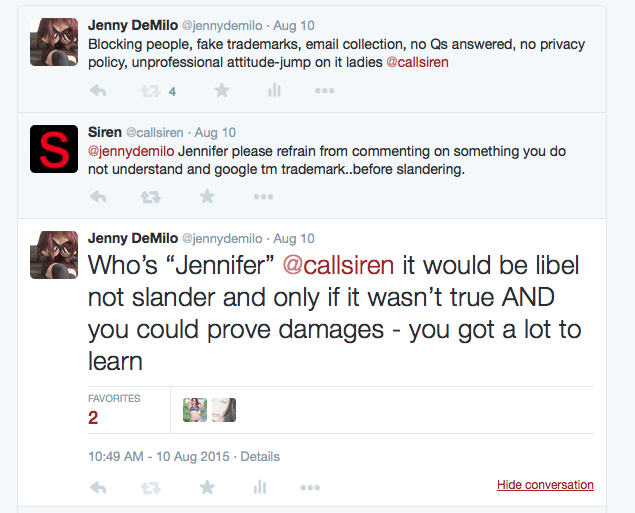Open more options on the first tweet
The height and width of the screenshot is (513, 635).
pyautogui.click(x=325, y=91)
